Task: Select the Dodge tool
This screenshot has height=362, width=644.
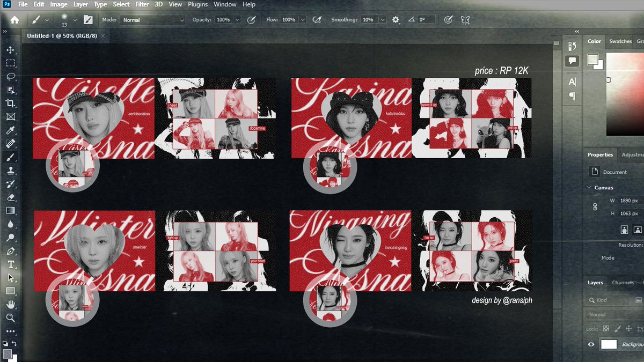Action: pyautogui.click(x=10, y=238)
